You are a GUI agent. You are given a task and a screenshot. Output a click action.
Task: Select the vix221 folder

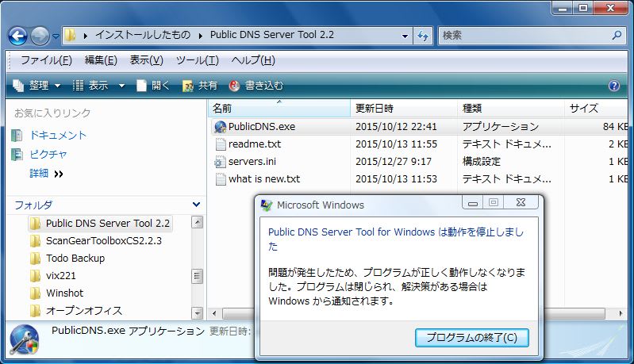point(53,275)
